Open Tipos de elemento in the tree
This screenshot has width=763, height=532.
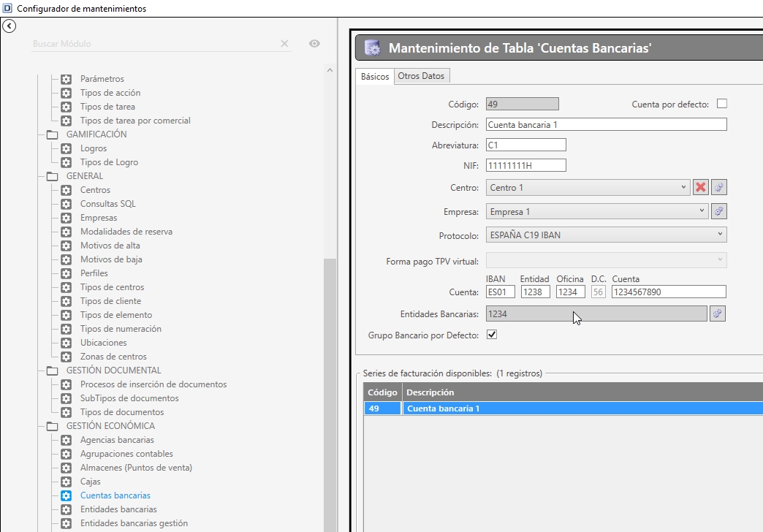pos(116,315)
